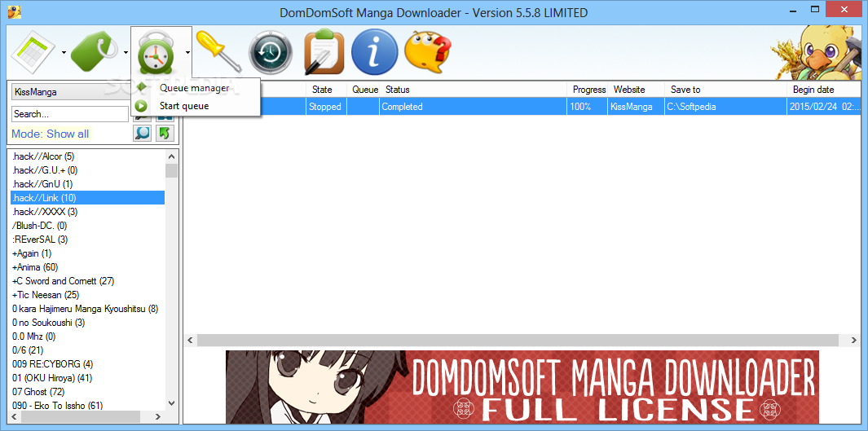Click the magnifier button beside Mode: Show all
868x431 pixels.
click(x=143, y=134)
